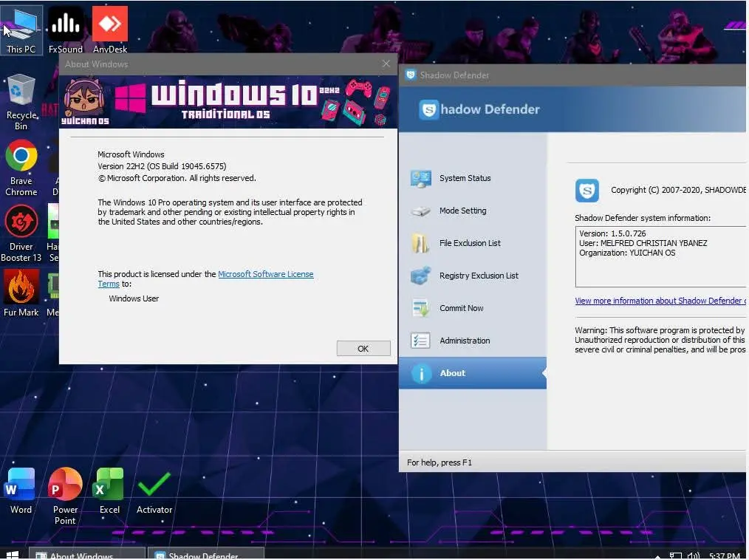
Task: Open This PC desktop icon
Action: (x=21, y=30)
